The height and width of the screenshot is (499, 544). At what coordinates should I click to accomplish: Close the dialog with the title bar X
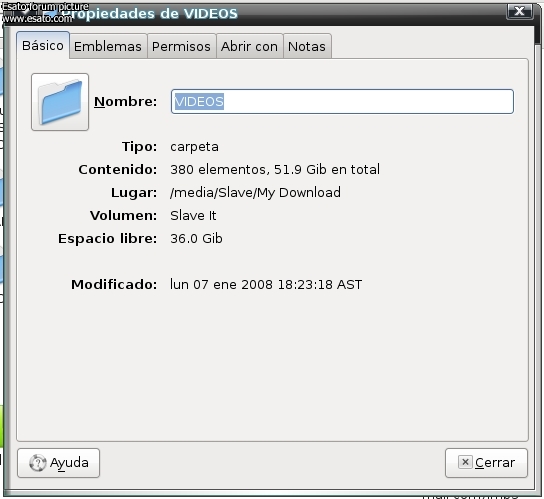520,11
